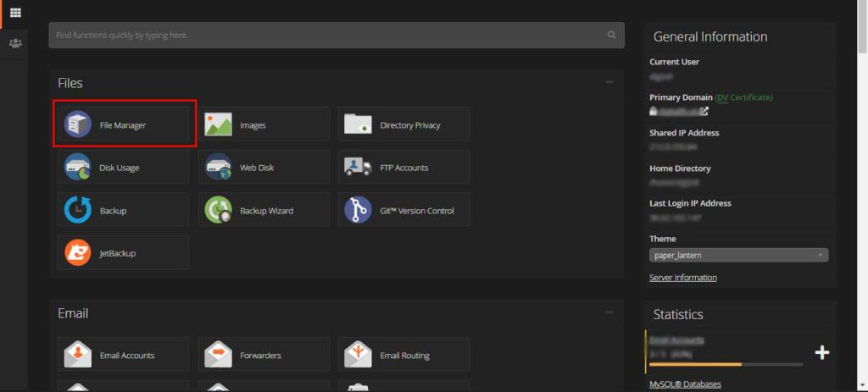Open the JetBackup icon

pyautogui.click(x=77, y=252)
